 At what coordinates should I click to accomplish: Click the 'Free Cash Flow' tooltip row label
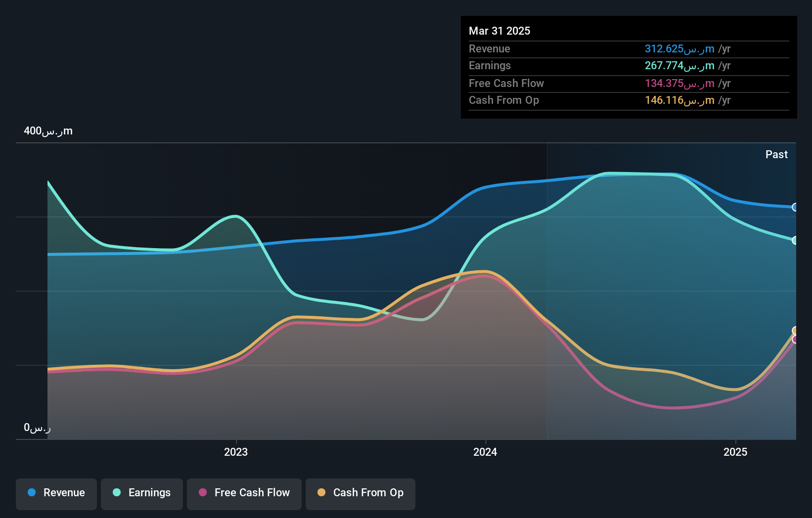(506, 84)
